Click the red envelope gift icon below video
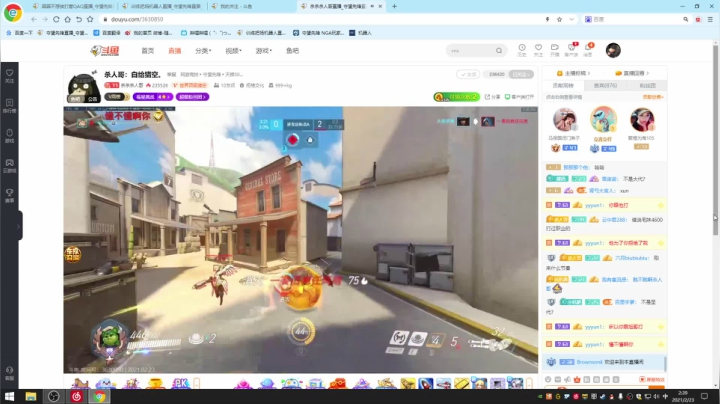 (x=338, y=383)
